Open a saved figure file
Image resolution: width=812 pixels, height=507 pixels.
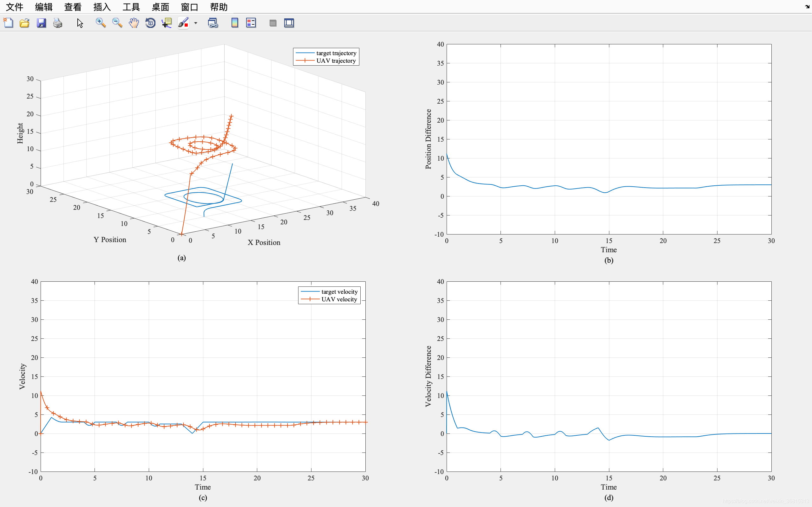tap(24, 23)
